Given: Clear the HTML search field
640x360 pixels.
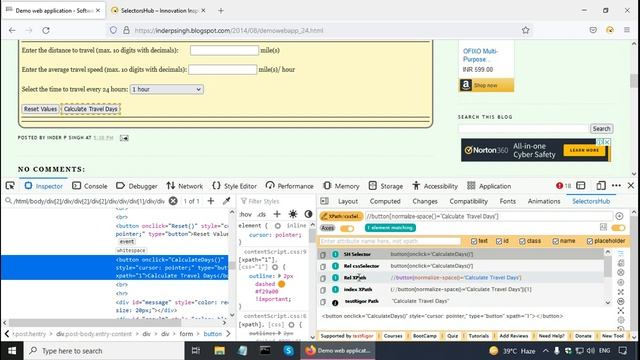Looking at the screenshot, I should [x=173, y=201].
